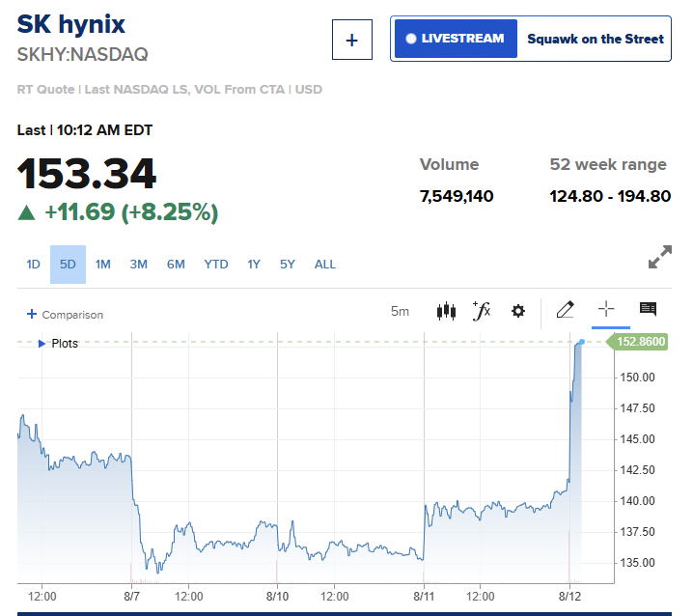This screenshot has width=693, height=616.
Task: Show year-to-date YTD chart
Action: (215, 265)
